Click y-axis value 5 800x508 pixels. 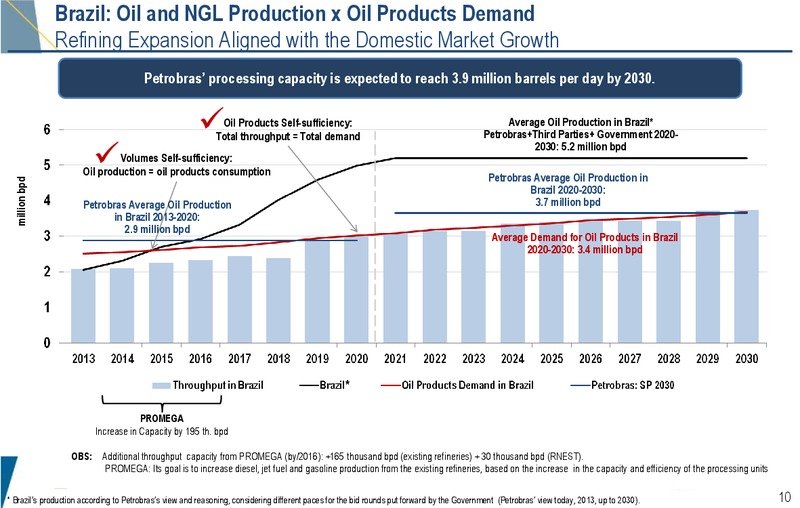coord(47,165)
